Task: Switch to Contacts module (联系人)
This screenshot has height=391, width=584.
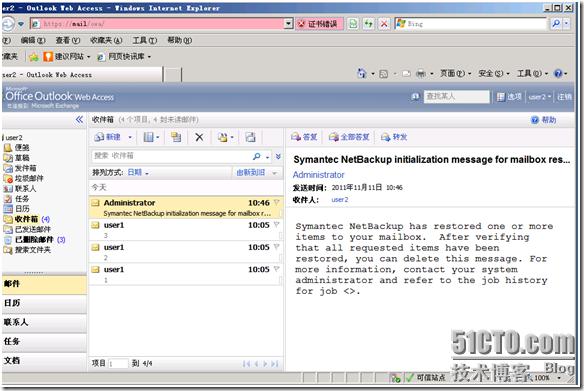Action: (x=44, y=322)
